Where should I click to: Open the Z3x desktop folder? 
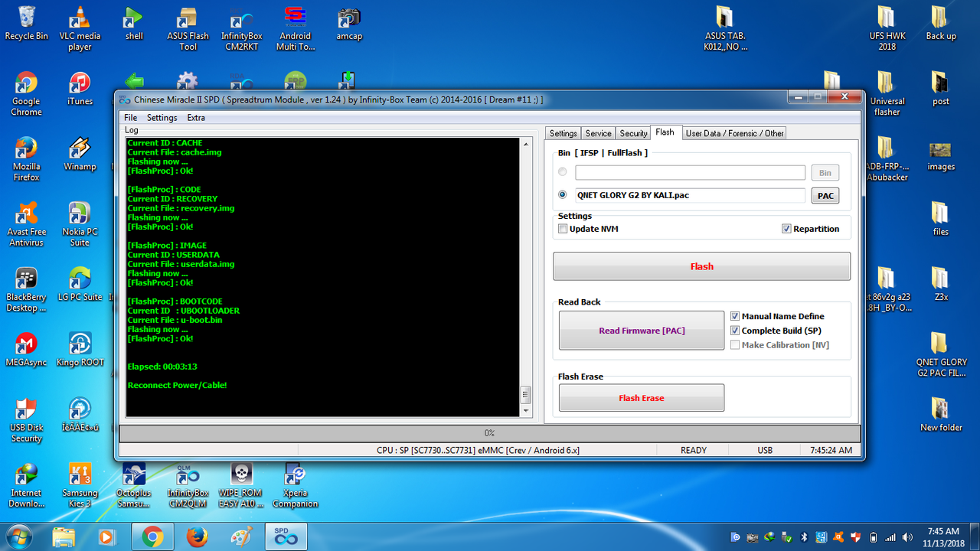[x=941, y=283]
